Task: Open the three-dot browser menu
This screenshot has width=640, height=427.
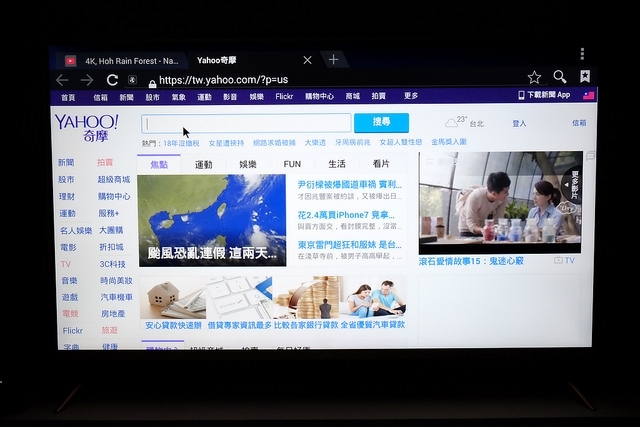Action: tap(582, 53)
